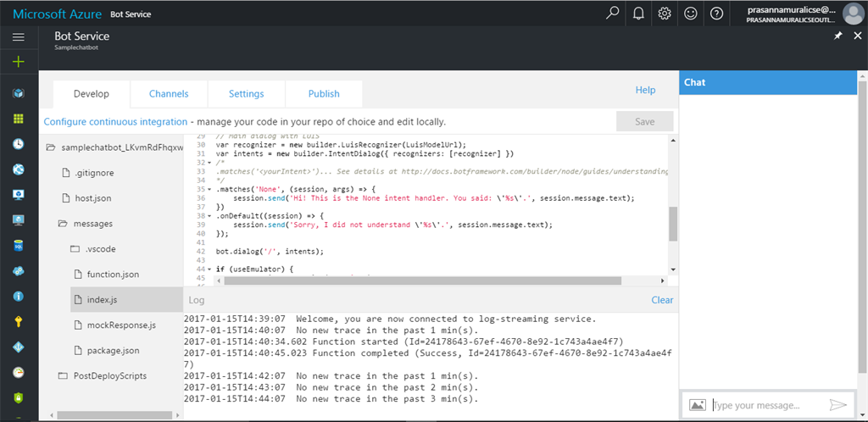Open the cube resource icon in sidebar
Screen dimensions: 868x422
pyautogui.click(x=19, y=93)
